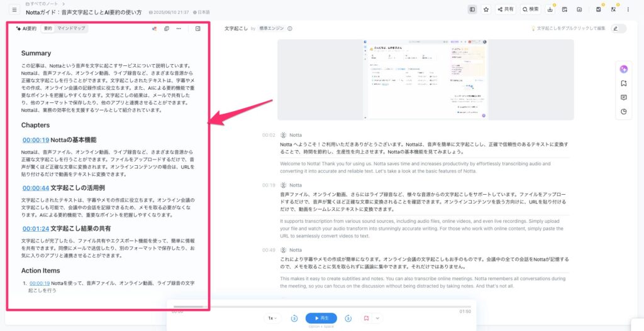Toggle the transcript edit pencil switch
The image size is (644, 331).
[x=619, y=29]
